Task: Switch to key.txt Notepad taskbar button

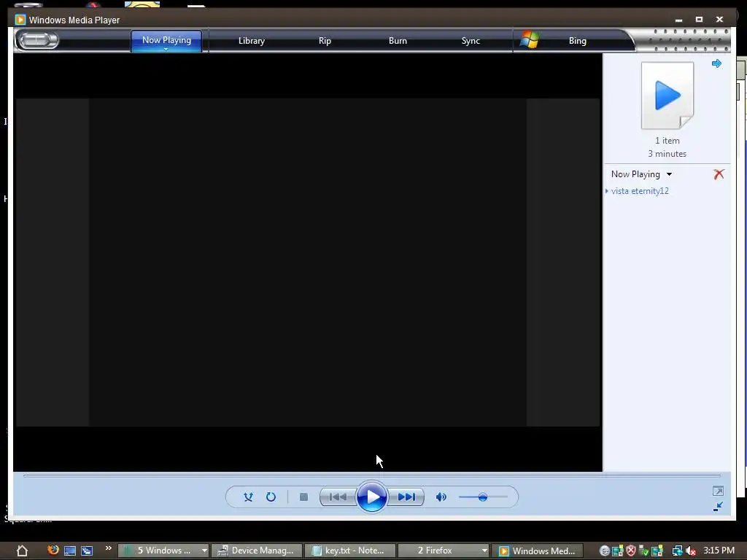Action: tap(350, 551)
